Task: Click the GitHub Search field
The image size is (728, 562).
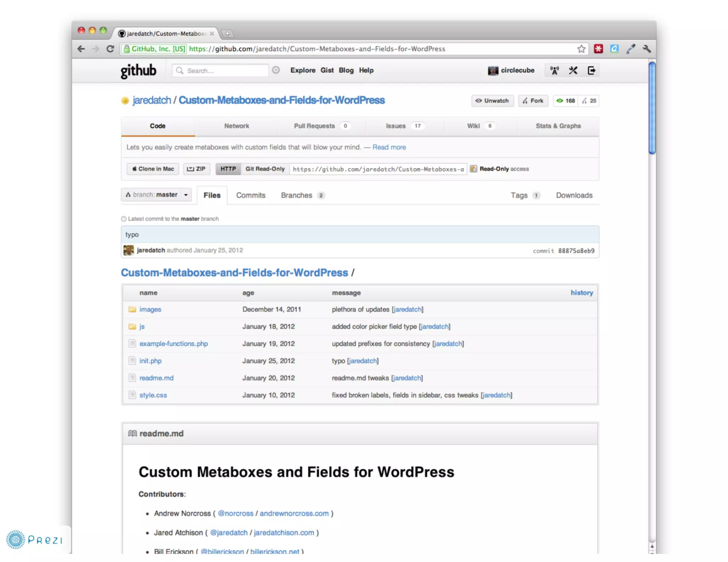Action: pos(220,71)
